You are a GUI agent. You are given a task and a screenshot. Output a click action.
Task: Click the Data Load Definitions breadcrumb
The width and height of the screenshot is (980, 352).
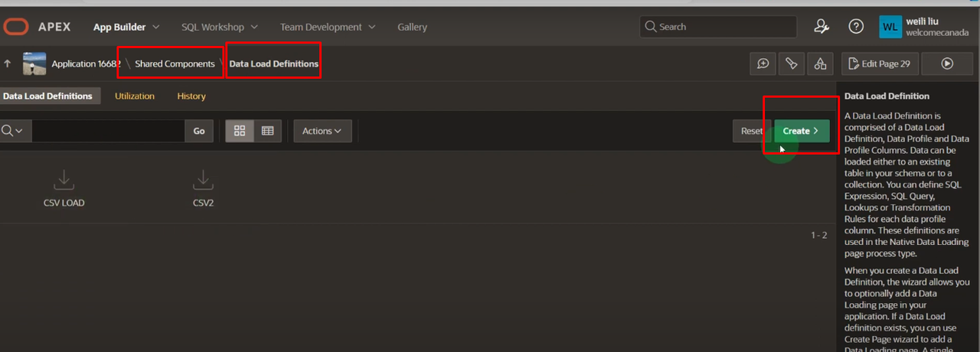point(274,64)
